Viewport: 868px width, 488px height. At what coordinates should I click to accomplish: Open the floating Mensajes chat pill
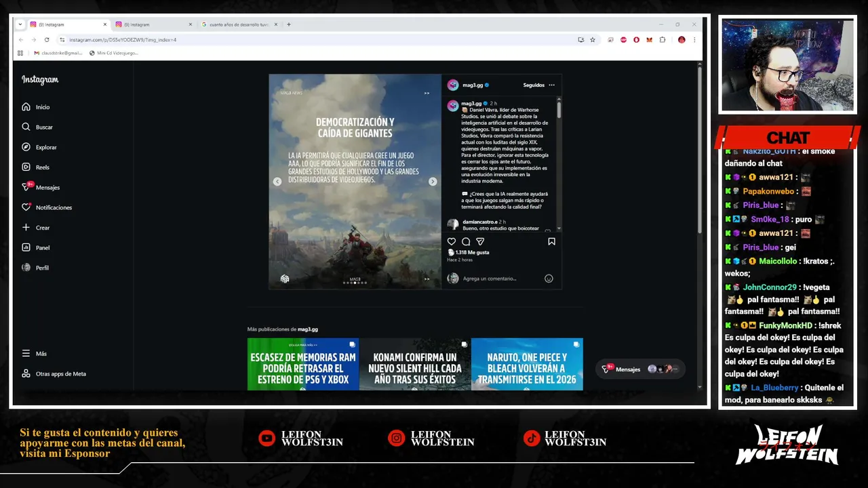(639, 369)
